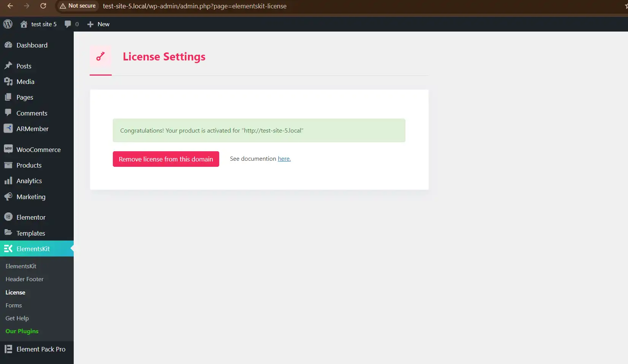Open the WordPress logo menu
Screen dimensions: 628x364
[8, 24]
